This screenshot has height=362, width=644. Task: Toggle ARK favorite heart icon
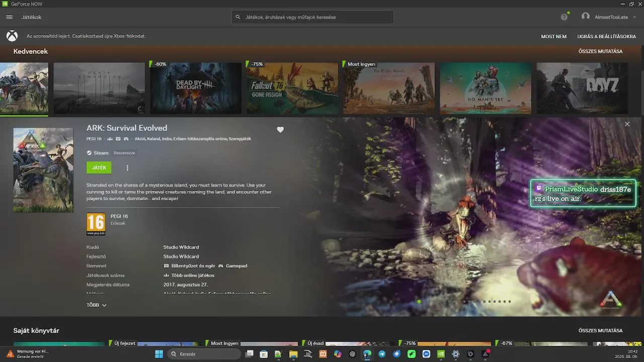[x=280, y=129]
